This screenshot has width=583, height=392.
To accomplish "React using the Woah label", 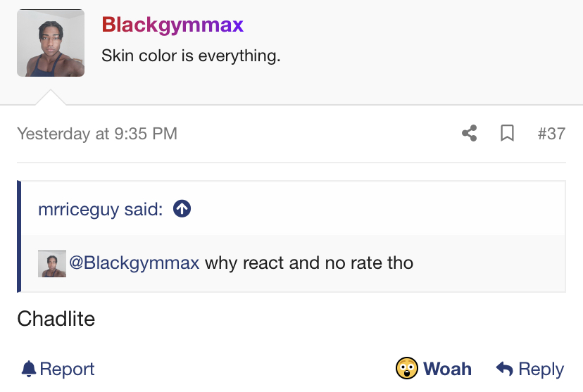I will [447, 369].
